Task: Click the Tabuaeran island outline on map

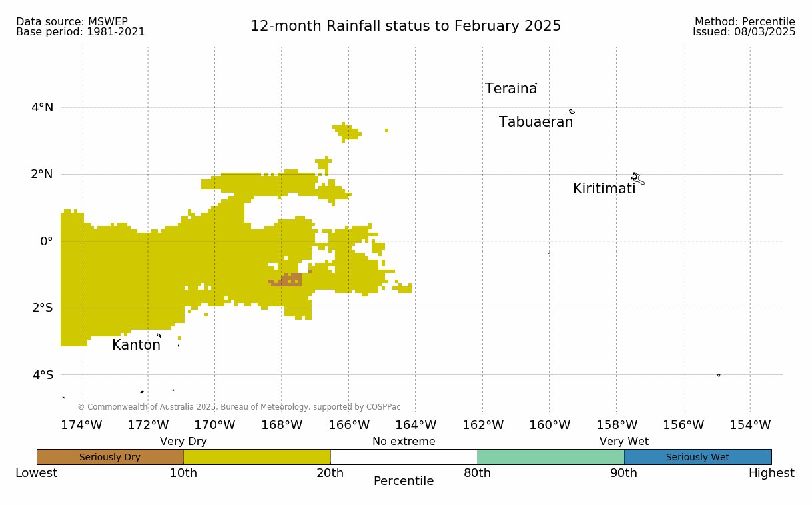Action: [572, 111]
